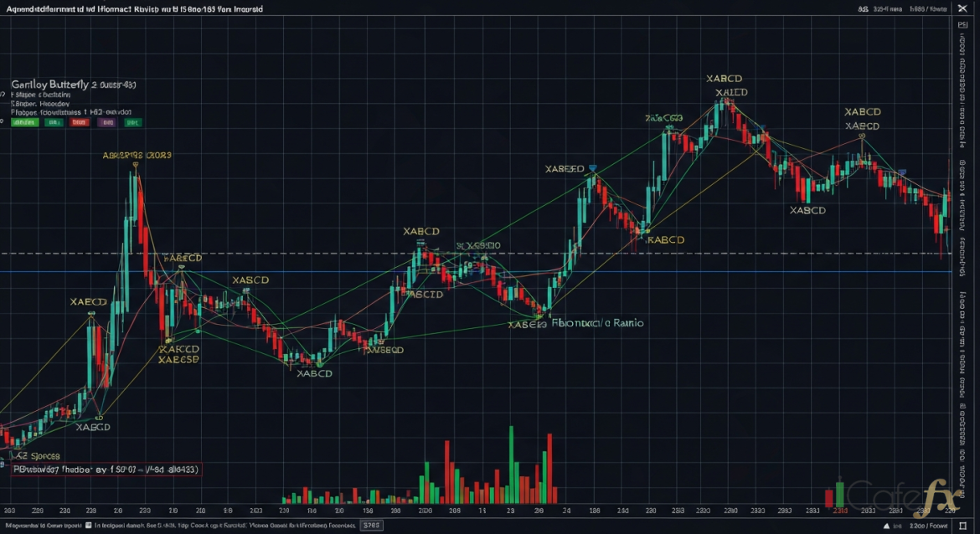
Task: Click the panel icon below the close button
Action: coord(962,23)
